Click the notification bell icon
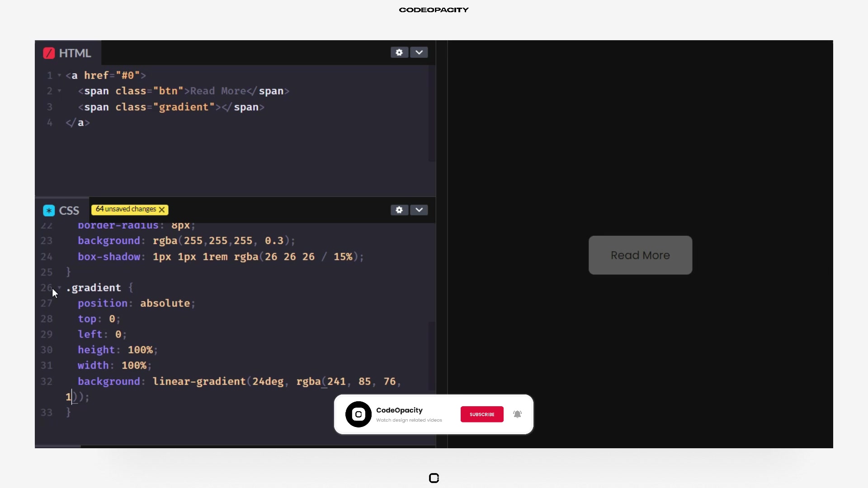Image resolution: width=868 pixels, height=488 pixels. tap(518, 414)
